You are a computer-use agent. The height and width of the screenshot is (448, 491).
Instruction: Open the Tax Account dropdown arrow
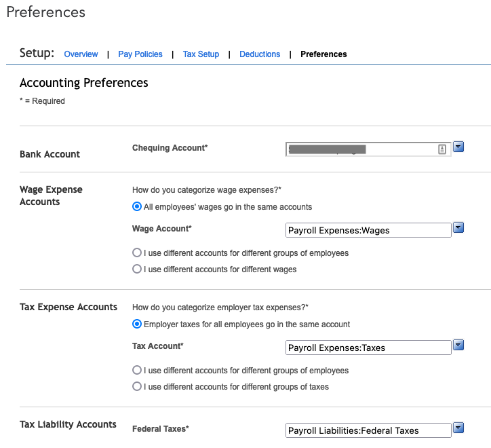[x=458, y=345]
